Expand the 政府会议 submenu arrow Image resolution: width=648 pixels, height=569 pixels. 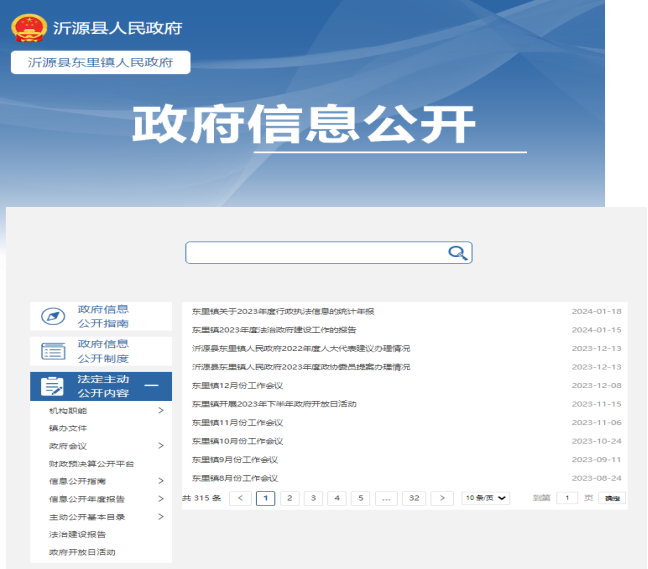[x=160, y=446]
